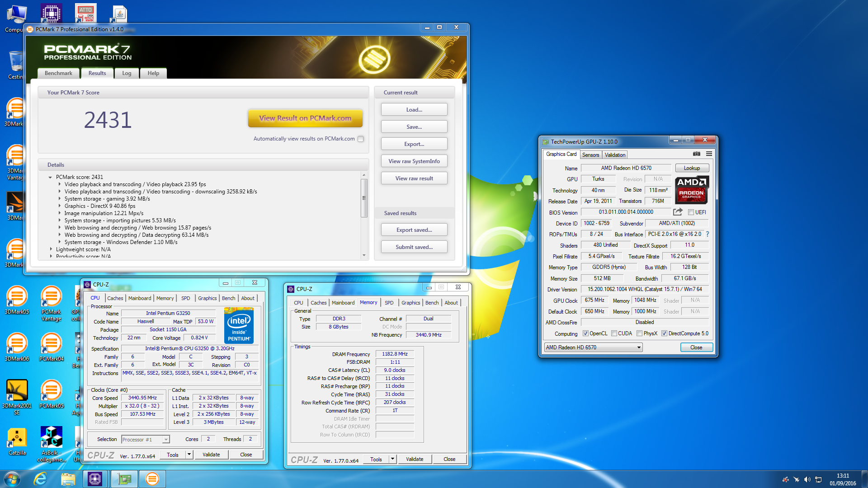Screen dimensions: 868x488
Task: Toggle the OpenCL checkbox
Action: click(x=585, y=333)
